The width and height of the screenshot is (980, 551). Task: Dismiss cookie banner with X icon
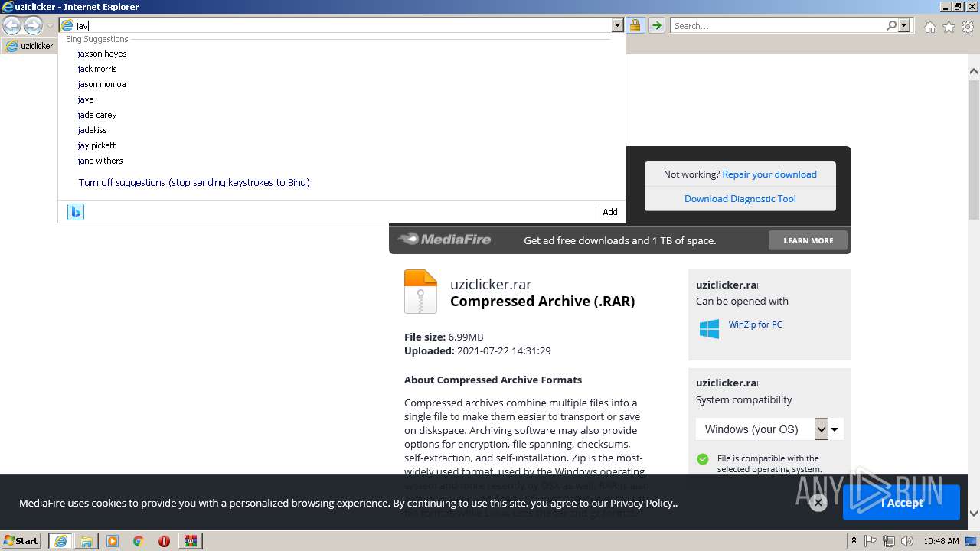tap(818, 503)
